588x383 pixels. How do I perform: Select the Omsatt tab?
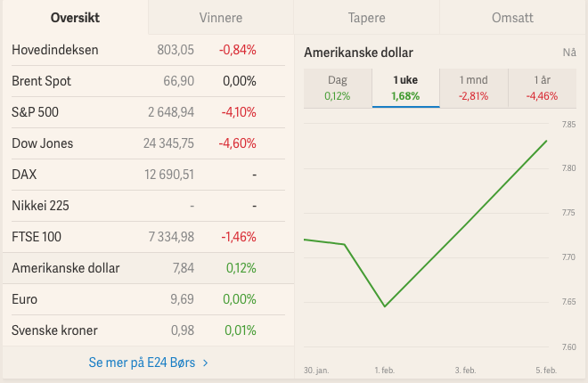(x=512, y=18)
